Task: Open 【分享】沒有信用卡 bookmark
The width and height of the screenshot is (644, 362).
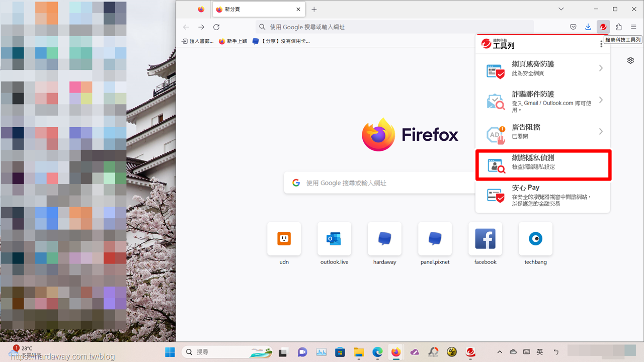Action: [281, 41]
